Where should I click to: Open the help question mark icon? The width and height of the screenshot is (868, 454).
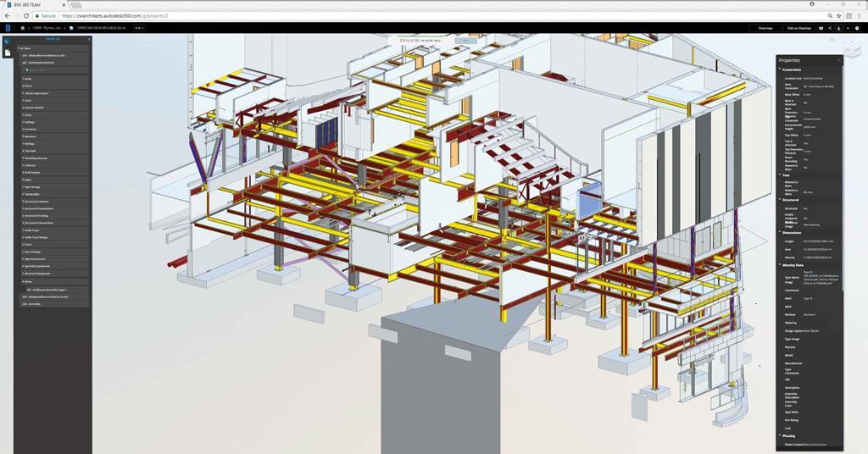pyautogui.click(x=857, y=28)
